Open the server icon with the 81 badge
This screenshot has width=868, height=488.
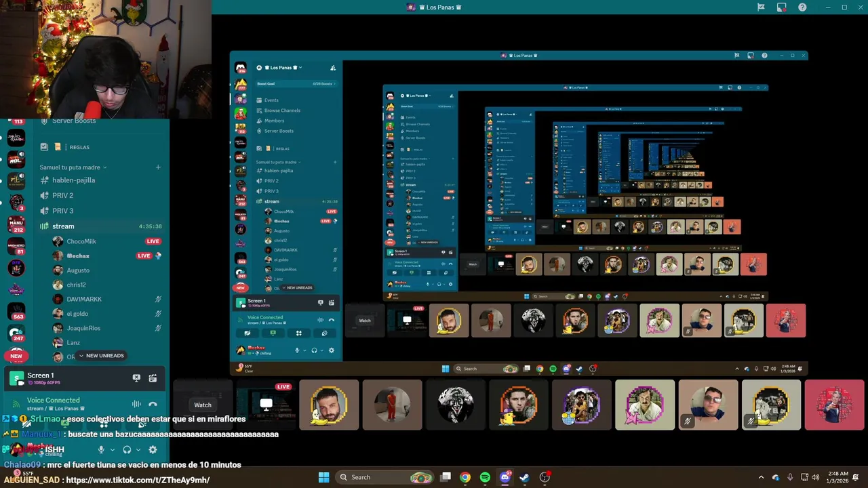tap(16, 247)
